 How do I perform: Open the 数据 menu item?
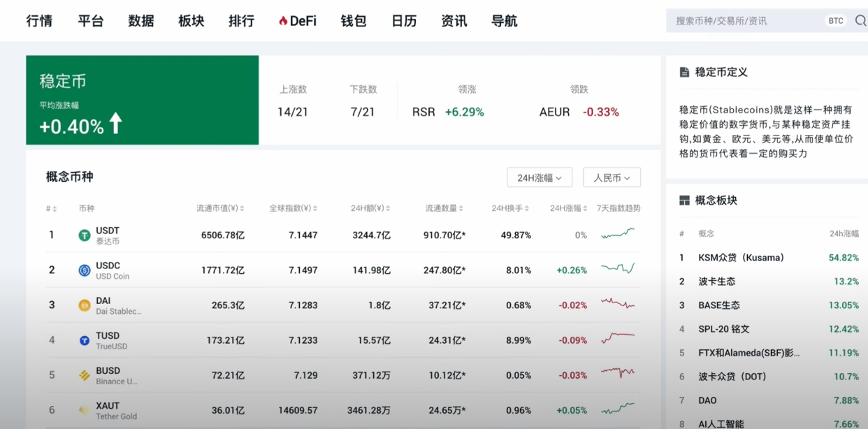[x=140, y=21]
